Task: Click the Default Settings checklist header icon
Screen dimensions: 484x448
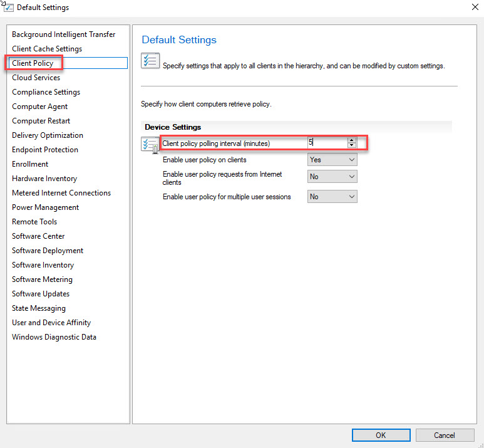Action: pos(150,61)
